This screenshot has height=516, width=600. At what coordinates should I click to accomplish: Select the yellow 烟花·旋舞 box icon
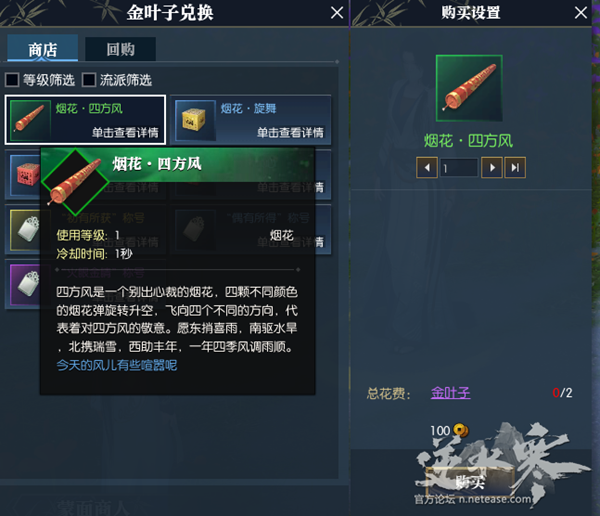(195, 120)
